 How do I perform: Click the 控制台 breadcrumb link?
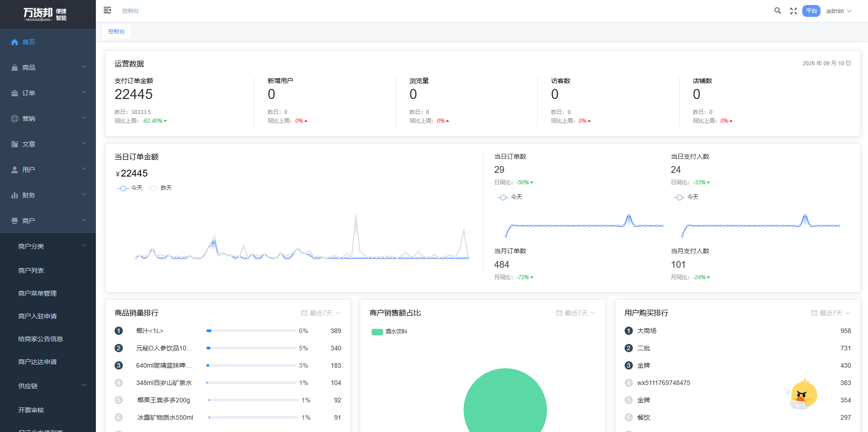[131, 11]
